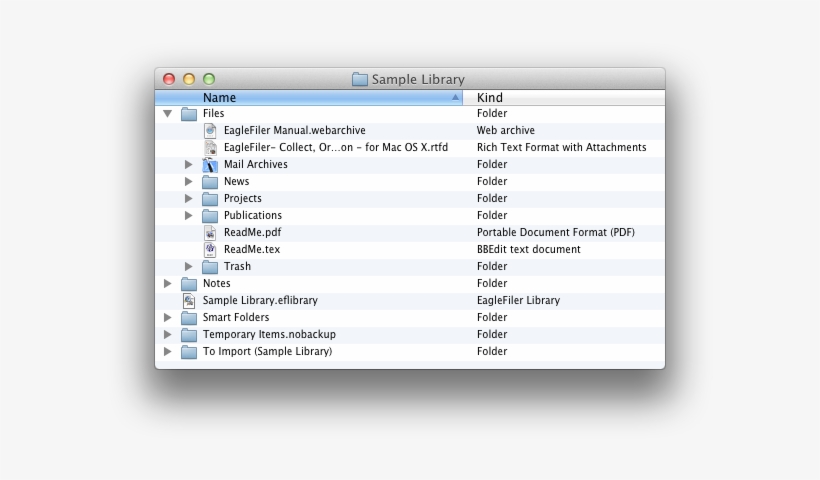Expand the Temporary Items.nobackup folder
This screenshot has height=480, width=820.
tap(167, 335)
